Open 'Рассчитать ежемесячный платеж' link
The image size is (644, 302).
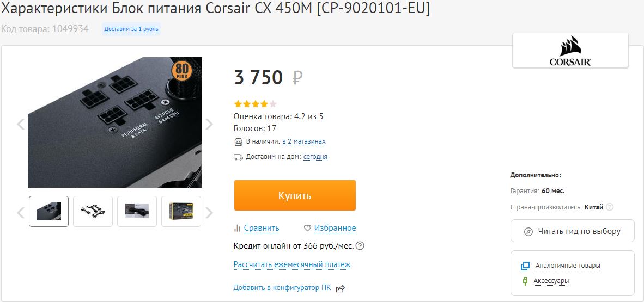292,264
